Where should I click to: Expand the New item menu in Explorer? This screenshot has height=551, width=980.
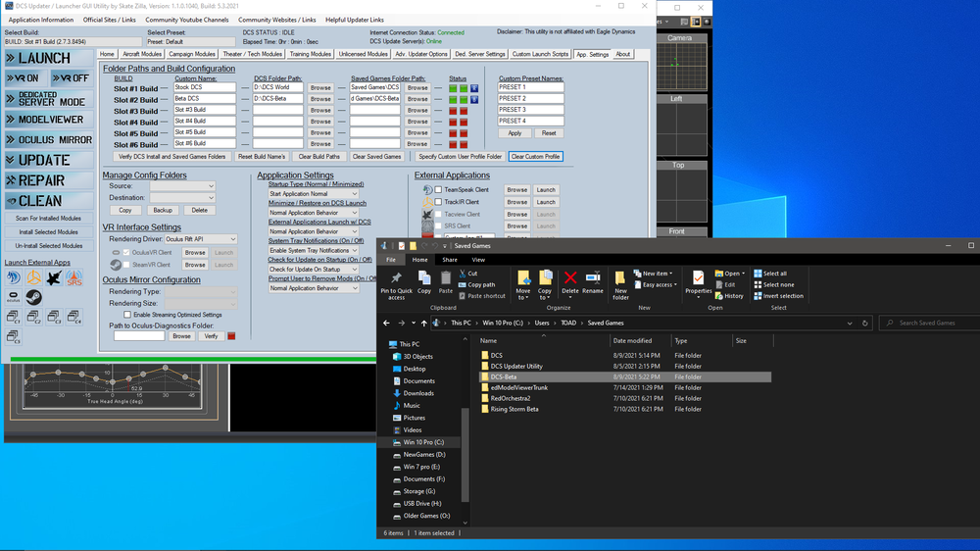(x=653, y=274)
